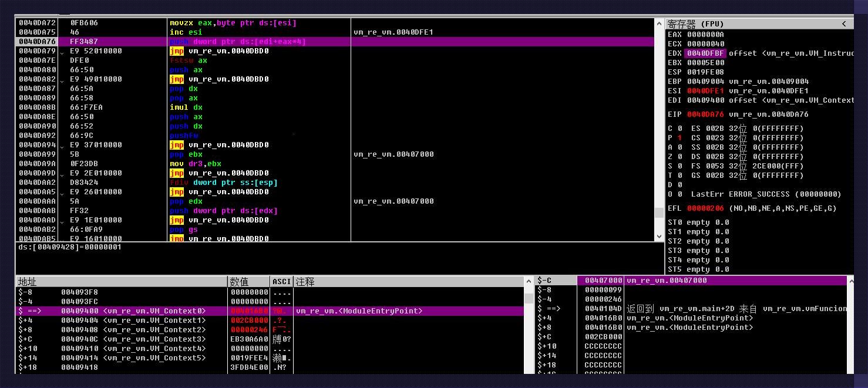868x388 pixels.
Task: Click the jump arrow marker at address 0040DA79
Action: tap(62, 52)
